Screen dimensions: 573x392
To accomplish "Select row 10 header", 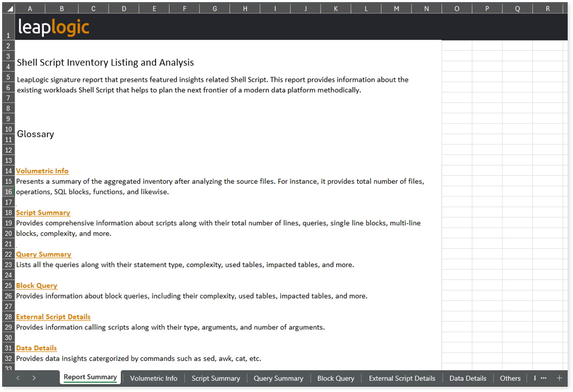I will coord(8,129).
